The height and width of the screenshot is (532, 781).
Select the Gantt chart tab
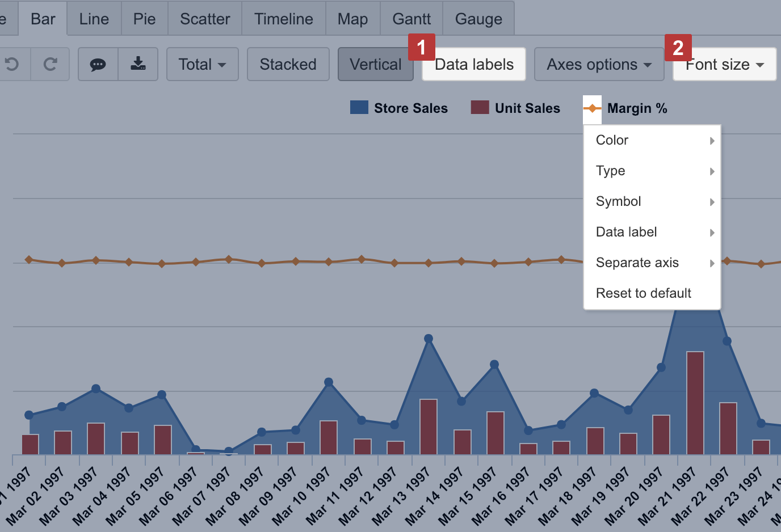(x=412, y=19)
